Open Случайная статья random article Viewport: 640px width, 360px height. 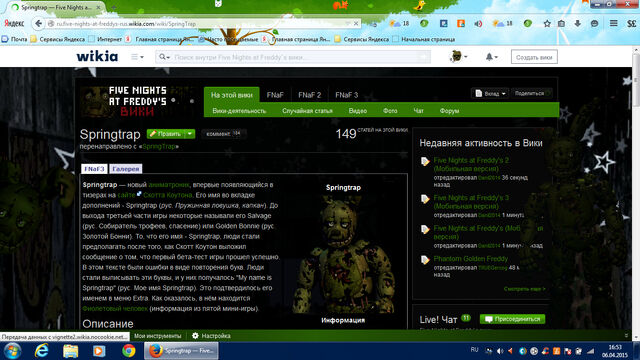(x=307, y=111)
